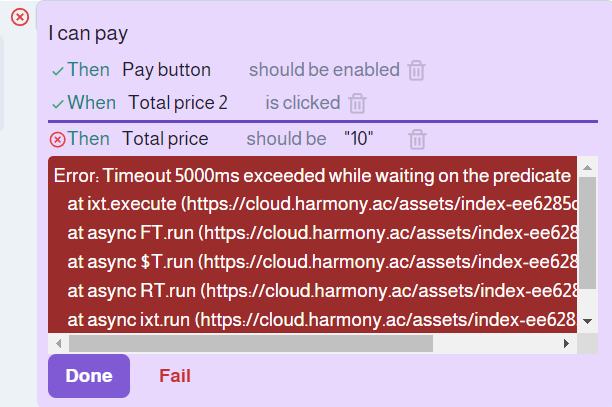Select the "I can pay" scenario title
612x407 pixels.
pos(88,34)
